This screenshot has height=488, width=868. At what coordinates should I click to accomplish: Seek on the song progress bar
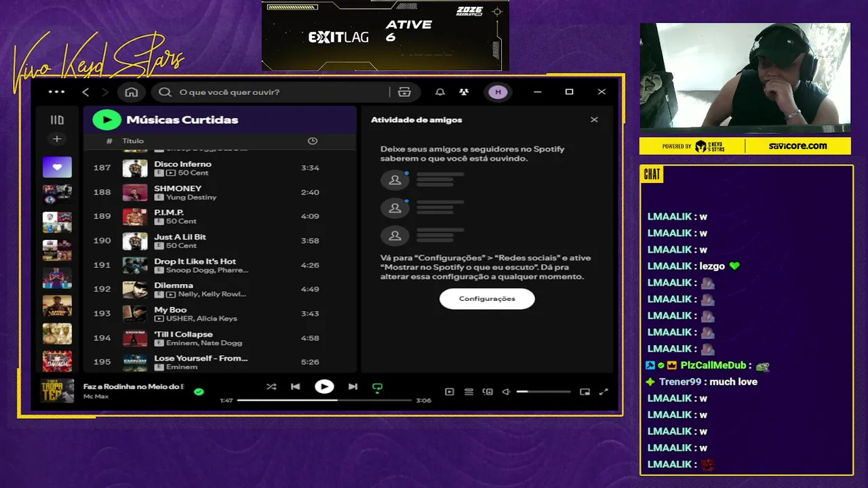(324, 401)
